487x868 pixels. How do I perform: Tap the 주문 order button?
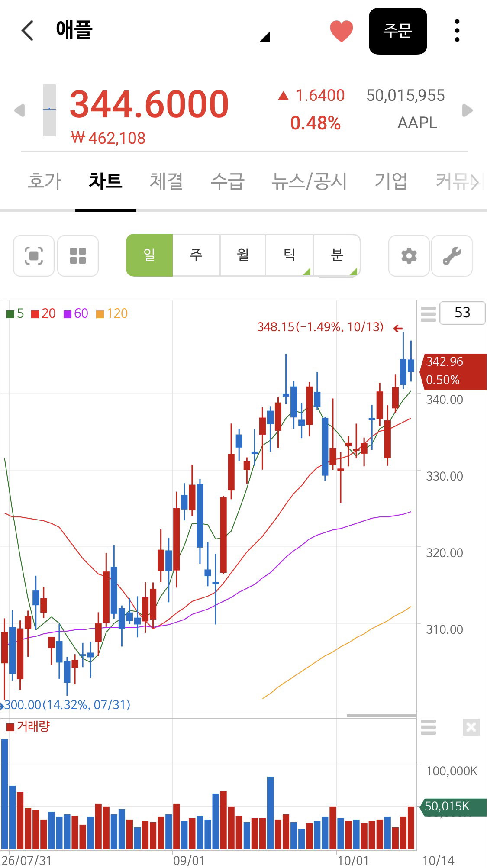[398, 31]
